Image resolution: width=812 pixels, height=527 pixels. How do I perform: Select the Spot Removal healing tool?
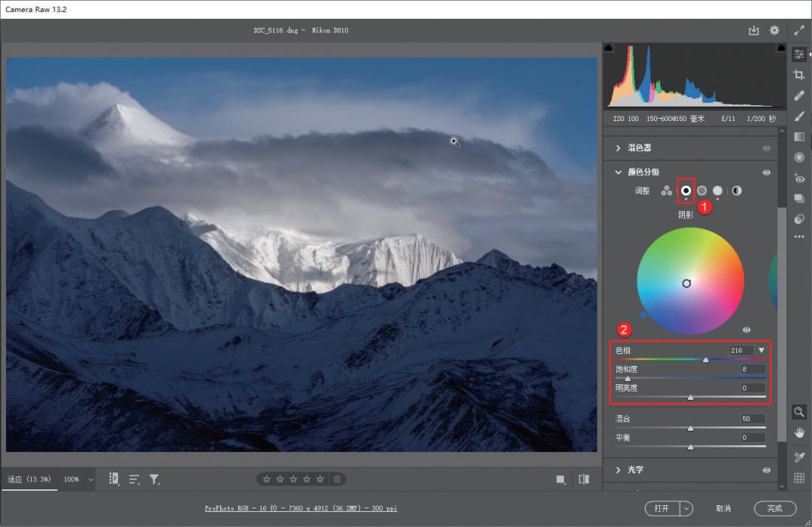click(x=799, y=95)
